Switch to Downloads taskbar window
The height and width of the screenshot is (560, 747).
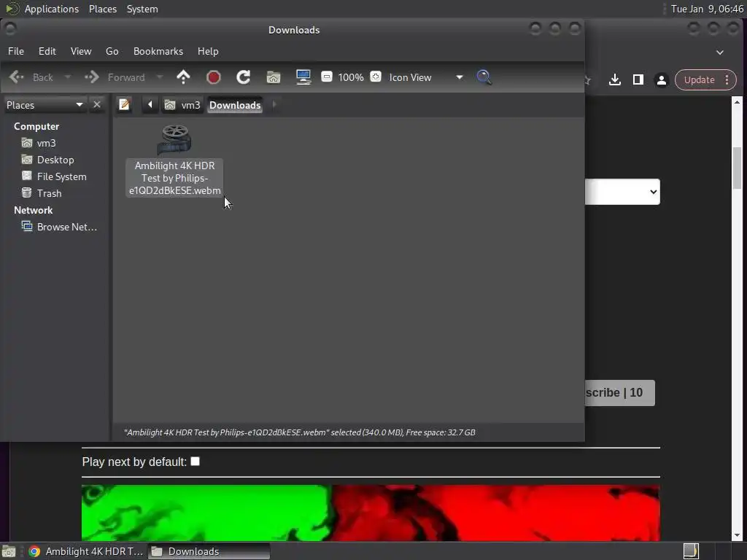[209, 551]
